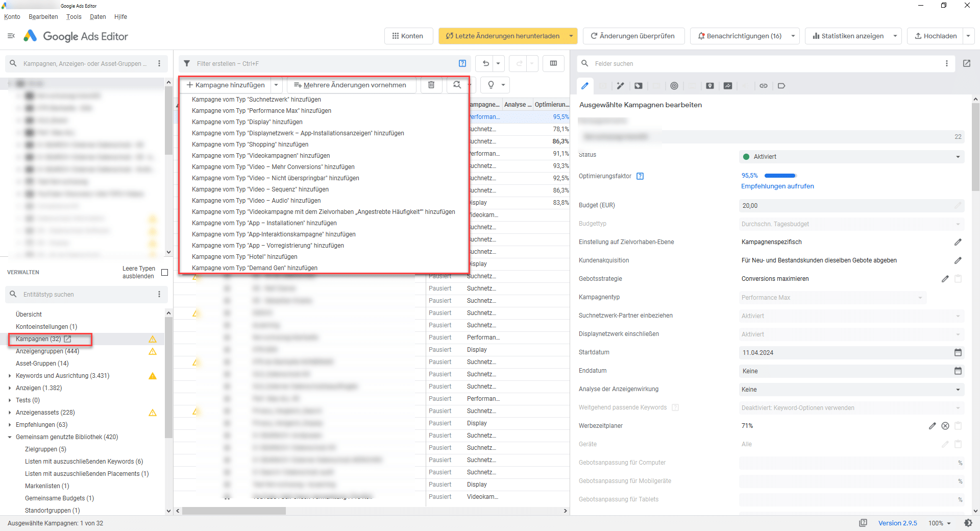Collapse Gemeinsam genutzte Bibliothek node

(x=10, y=437)
